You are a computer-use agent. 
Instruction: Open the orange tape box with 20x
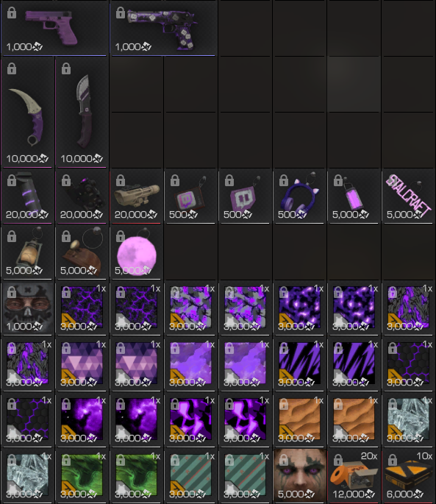[354, 475]
